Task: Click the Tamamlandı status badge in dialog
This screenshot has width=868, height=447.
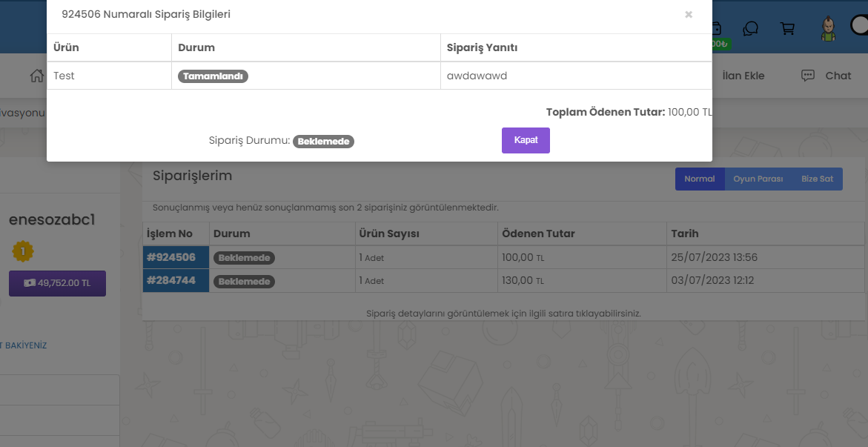Action: (213, 76)
